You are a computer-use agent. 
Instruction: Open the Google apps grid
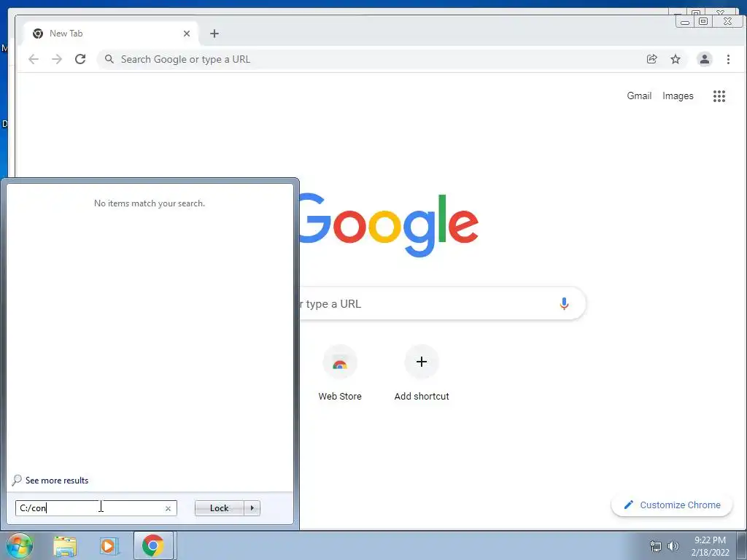click(719, 96)
